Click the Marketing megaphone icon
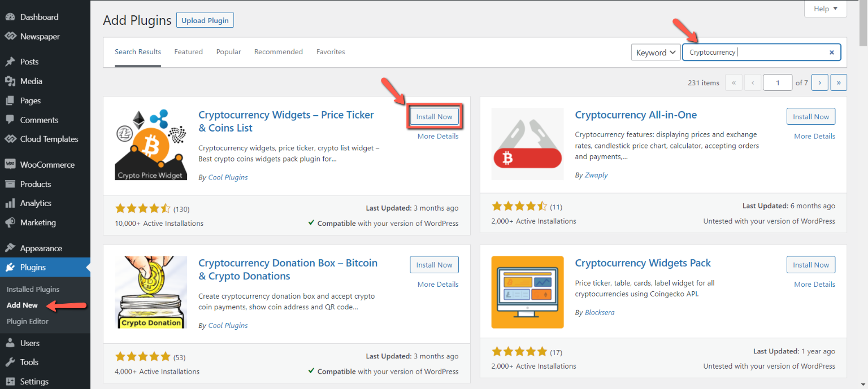Image resolution: width=868 pixels, height=389 pixels. [x=10, y=222]
